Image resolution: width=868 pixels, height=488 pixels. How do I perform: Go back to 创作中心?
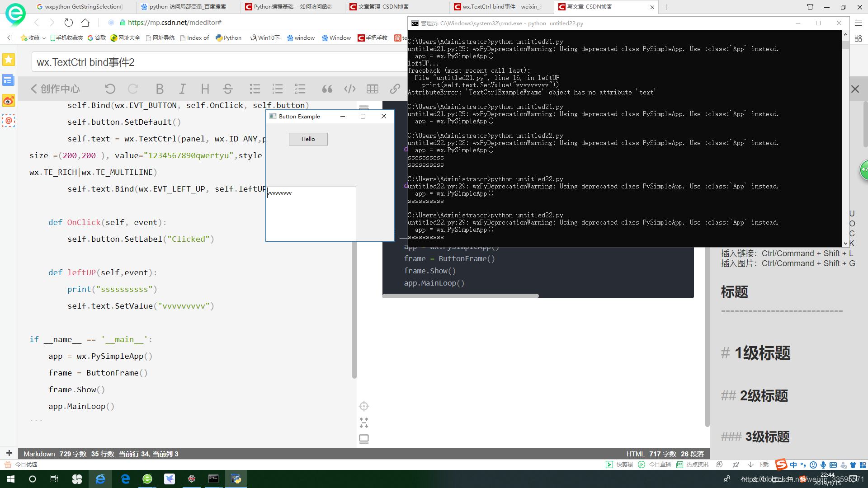click(55, 89)
